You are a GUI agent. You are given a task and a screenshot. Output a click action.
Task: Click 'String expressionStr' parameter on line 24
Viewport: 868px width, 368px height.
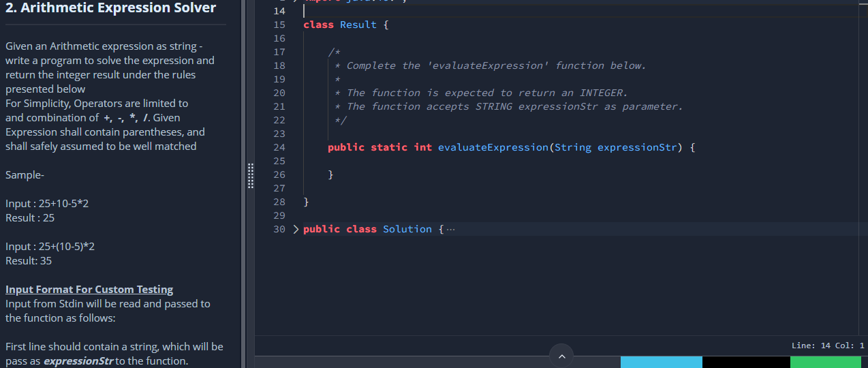[616, 147]
